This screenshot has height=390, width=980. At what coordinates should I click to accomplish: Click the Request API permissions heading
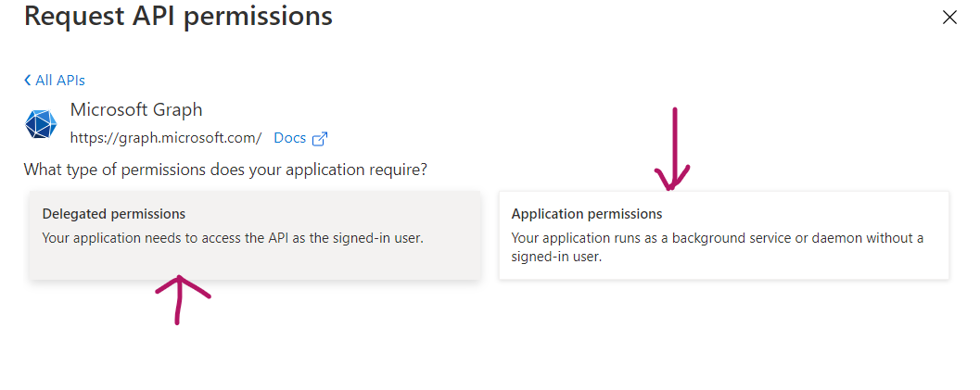coord(178,16)
